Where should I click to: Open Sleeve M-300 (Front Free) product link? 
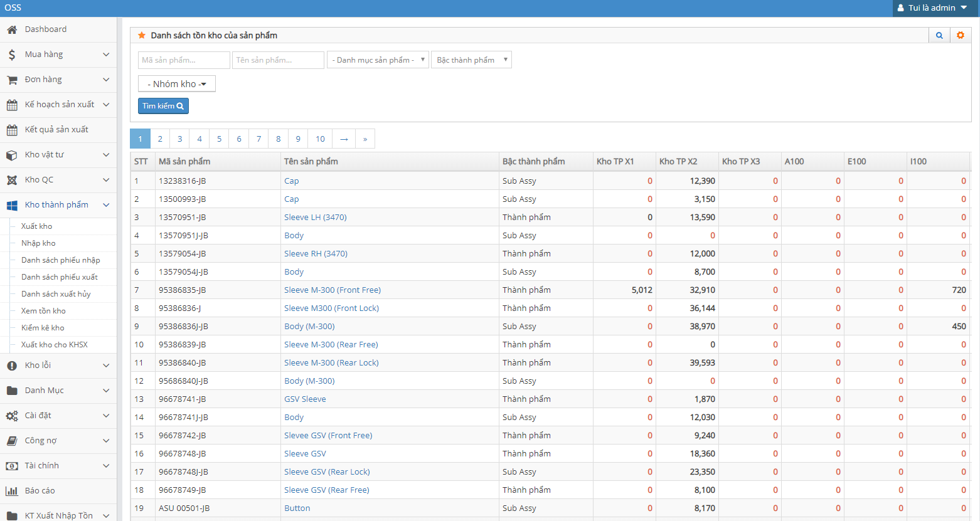pyautogui.click(x=333, y=290)
